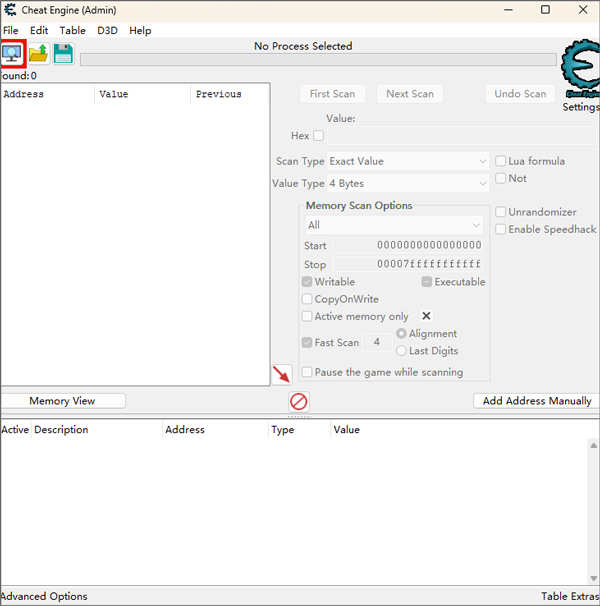
Task: Save table using floppy disk icon
Action: point(63,54)
